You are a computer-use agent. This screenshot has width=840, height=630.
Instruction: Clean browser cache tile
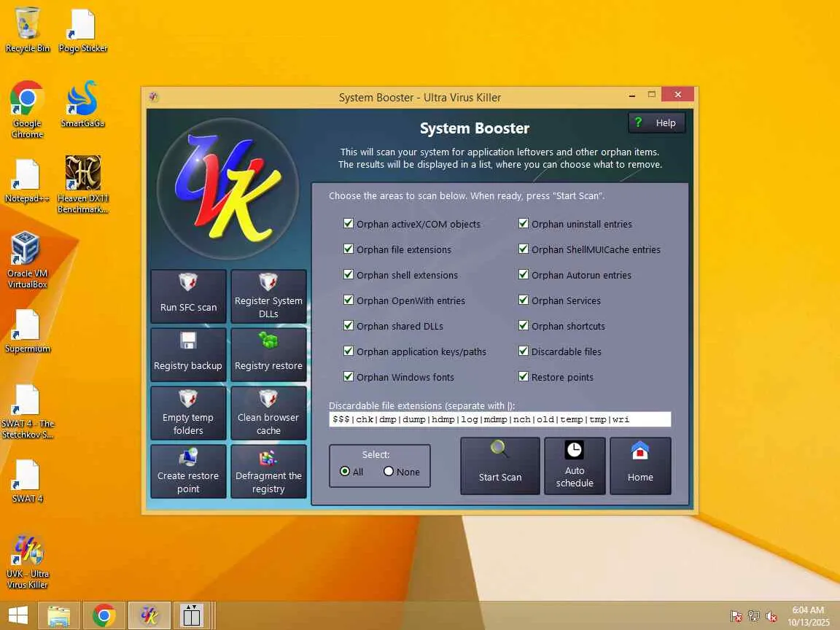click(268, 413)
